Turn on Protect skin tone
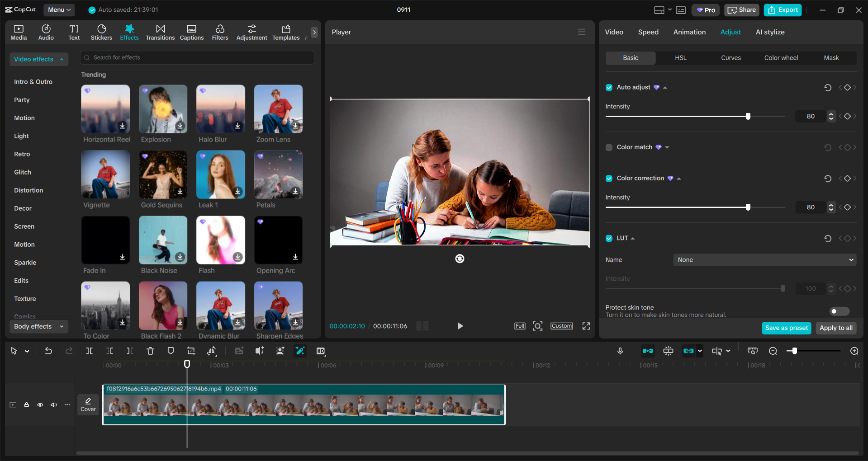The width and height of the screenshot is (868, 461). (x=839, y=311)
